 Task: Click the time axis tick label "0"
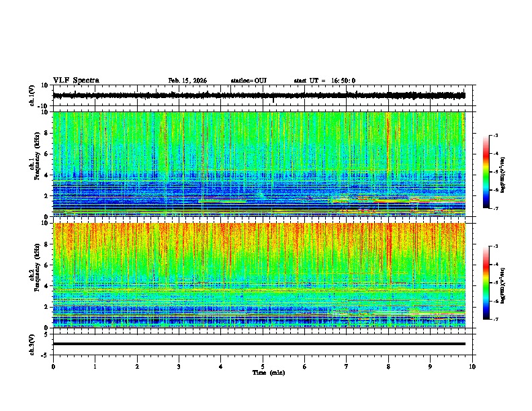tap(53, 367)
